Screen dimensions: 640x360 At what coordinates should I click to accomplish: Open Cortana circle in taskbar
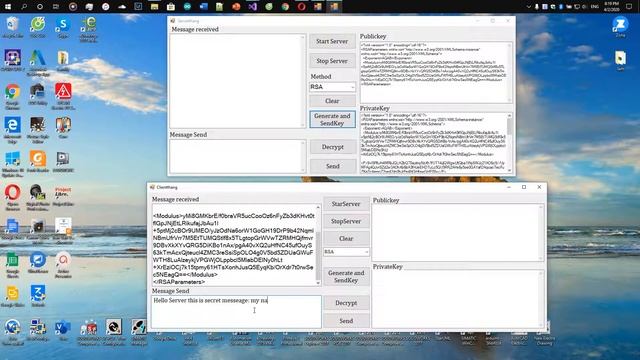coord(40,7)
